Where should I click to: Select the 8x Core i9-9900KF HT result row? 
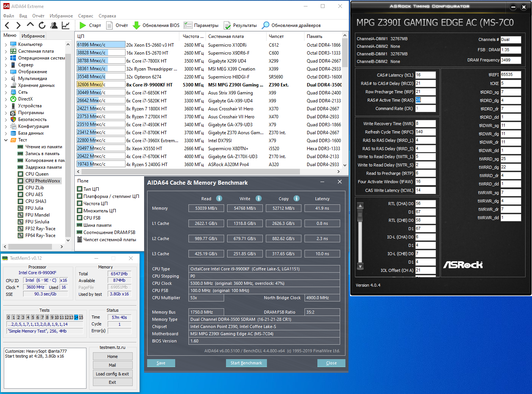(209, 85)
